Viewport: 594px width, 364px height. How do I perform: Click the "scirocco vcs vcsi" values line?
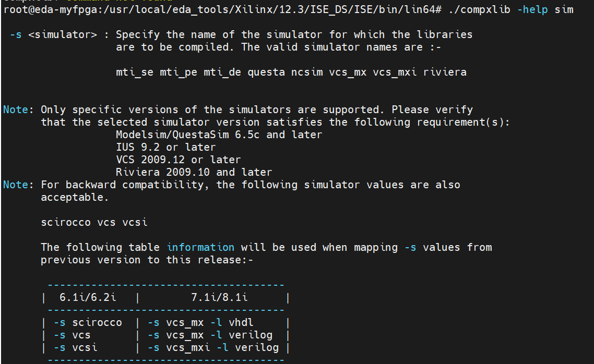[94, 222]
